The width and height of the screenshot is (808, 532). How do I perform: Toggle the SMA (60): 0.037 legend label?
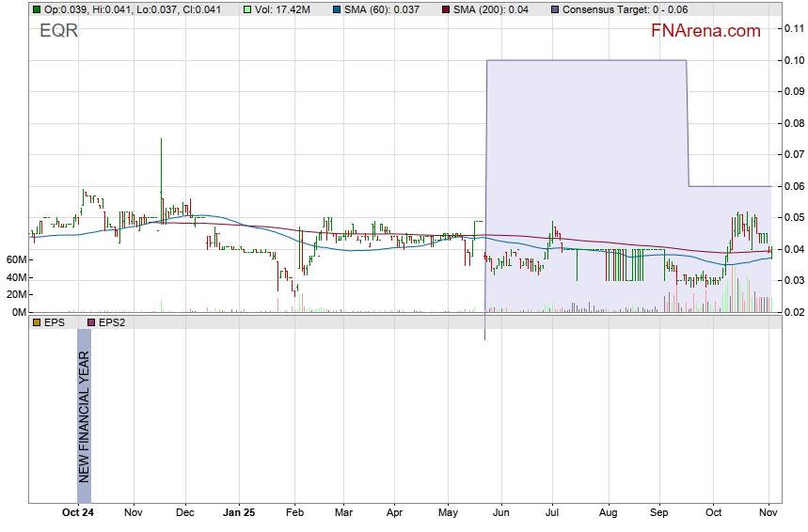[383, 9]
